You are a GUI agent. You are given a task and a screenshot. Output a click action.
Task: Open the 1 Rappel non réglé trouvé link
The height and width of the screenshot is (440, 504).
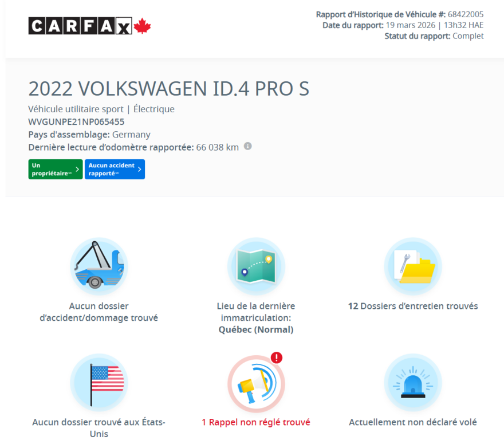256,422
